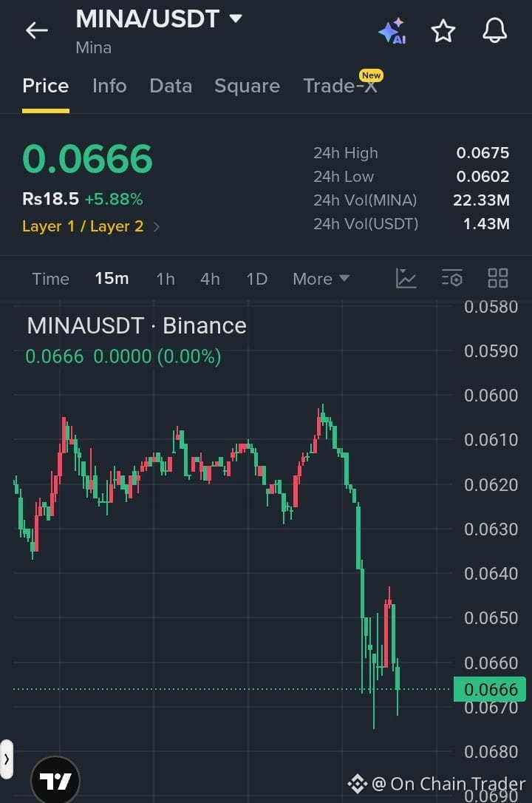Image resolution: width=532 pixels, height=803 pixels.
Task: Tap the 24h Low value 0.0602
Action: (482, 176)
